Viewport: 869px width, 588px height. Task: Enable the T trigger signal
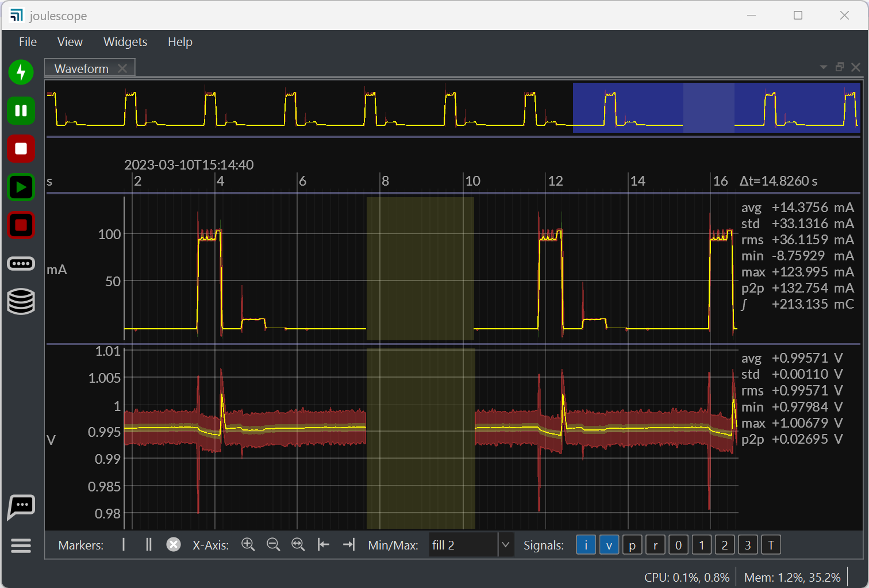(x=771, y=544)
